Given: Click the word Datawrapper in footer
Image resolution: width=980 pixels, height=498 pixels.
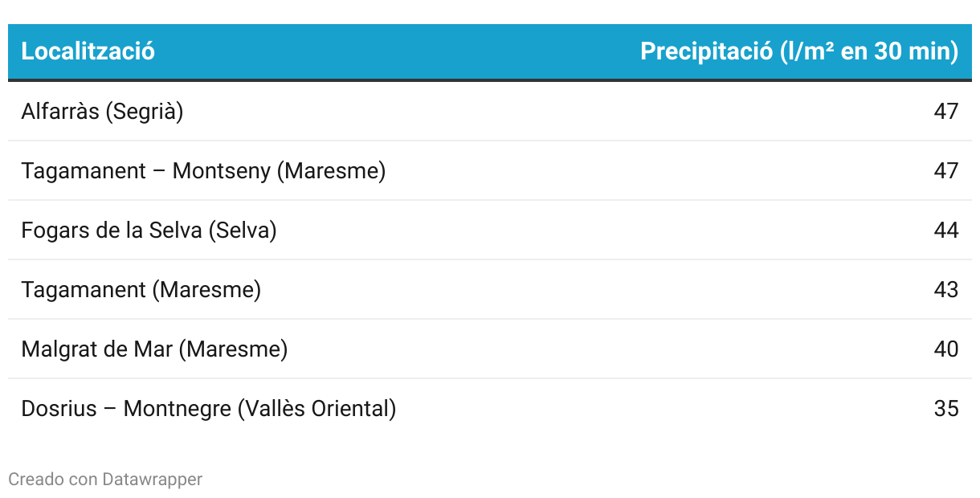Looking at the screenshot, I should [153, 480].
